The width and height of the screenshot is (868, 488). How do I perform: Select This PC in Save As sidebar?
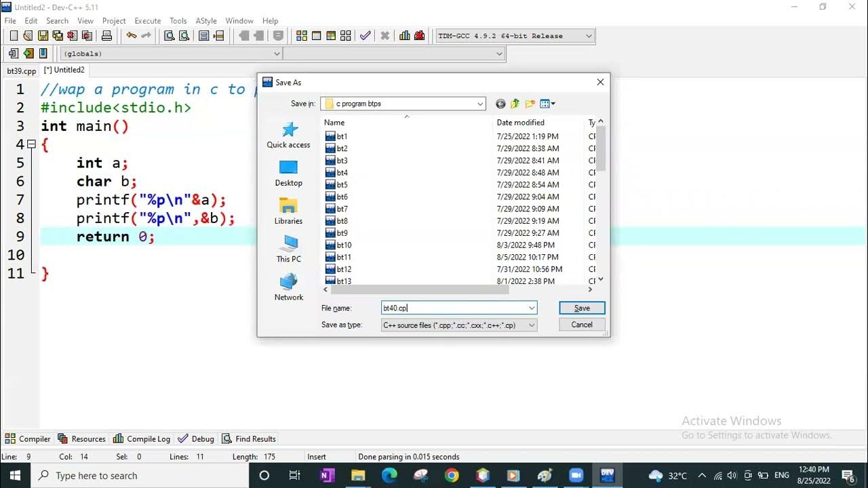tap(288, 249)
